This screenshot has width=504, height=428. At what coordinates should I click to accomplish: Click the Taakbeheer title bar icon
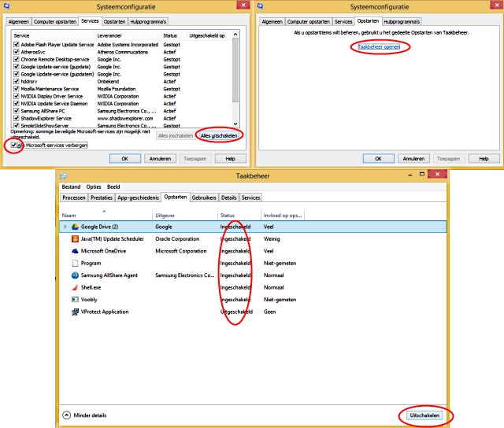point(63,176)
